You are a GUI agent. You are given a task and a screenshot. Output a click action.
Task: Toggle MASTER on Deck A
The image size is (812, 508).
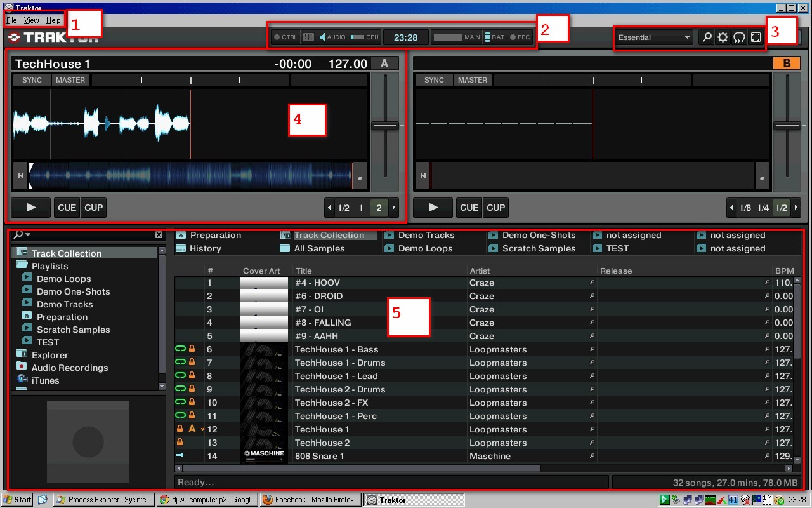pyautogui.click(x=70, y=80)
